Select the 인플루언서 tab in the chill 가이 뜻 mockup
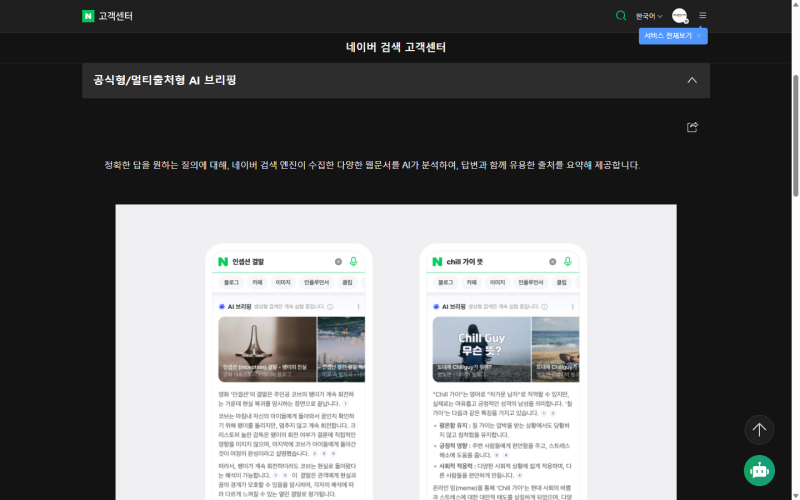This screenshot has width=800, height=500. pyautogui.click(x=531, y=283)
